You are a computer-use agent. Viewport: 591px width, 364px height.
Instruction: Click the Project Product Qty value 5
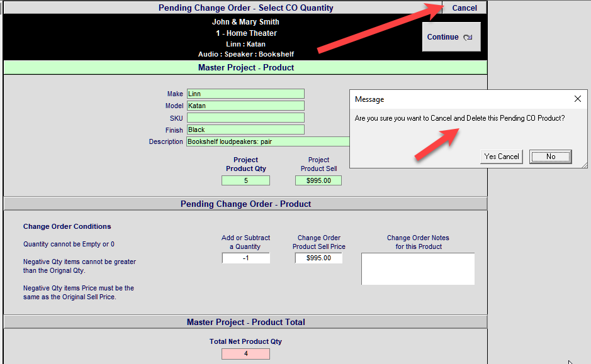click(245, 180)
